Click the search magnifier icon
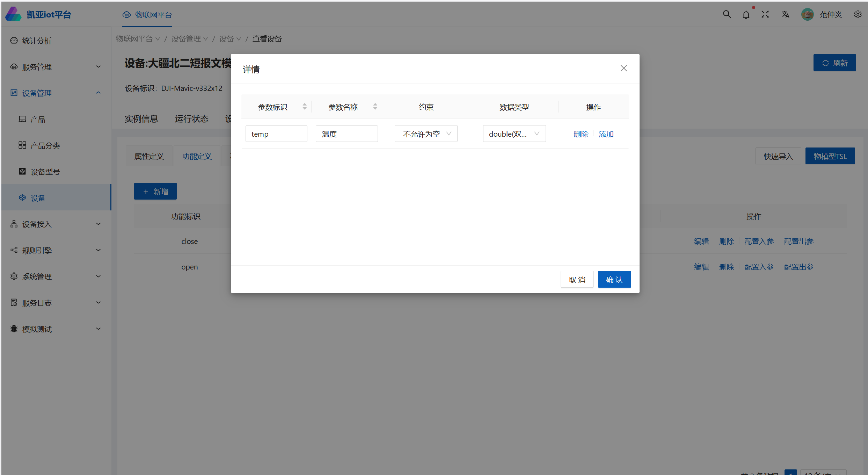This screenshot has width=868, height=475. [x=727, y=14]
